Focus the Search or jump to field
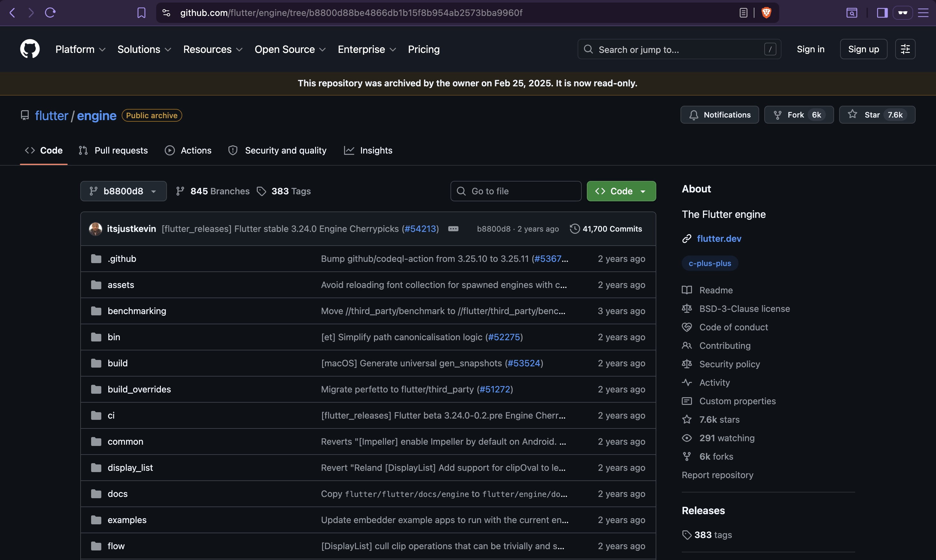Viewport: 936px width, 560px height. pyautogui.click(x=679, y=49)
